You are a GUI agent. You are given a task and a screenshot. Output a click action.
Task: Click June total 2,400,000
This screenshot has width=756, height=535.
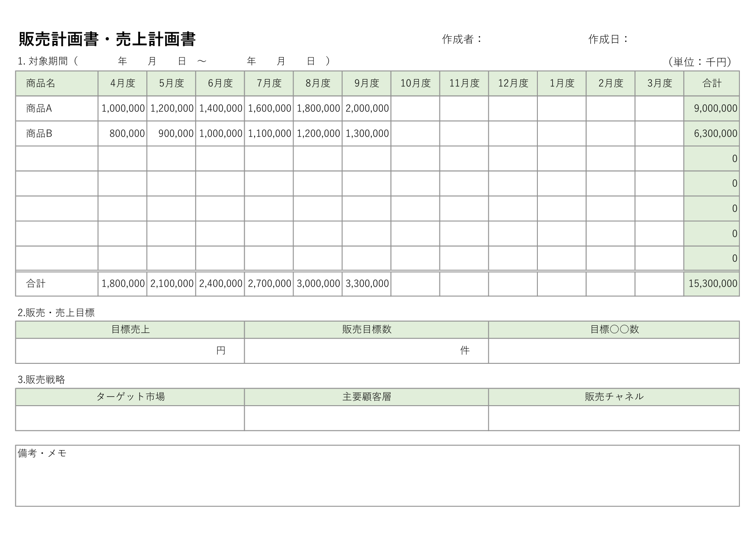[221, 284]
